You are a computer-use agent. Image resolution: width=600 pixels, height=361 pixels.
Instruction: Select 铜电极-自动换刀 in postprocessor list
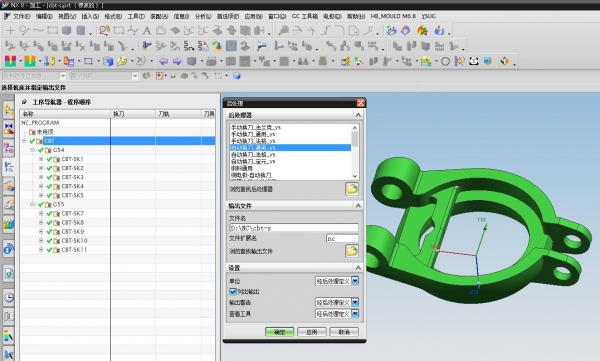coord(251,175)
